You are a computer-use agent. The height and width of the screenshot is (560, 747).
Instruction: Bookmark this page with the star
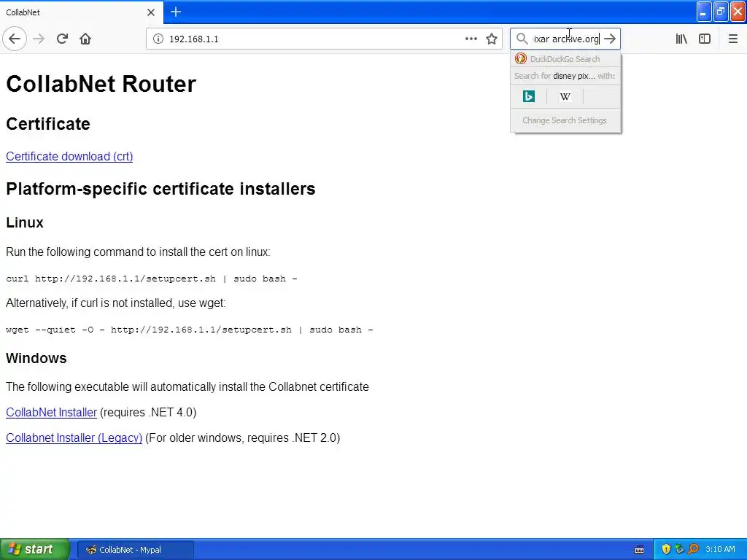pos(492,39)
